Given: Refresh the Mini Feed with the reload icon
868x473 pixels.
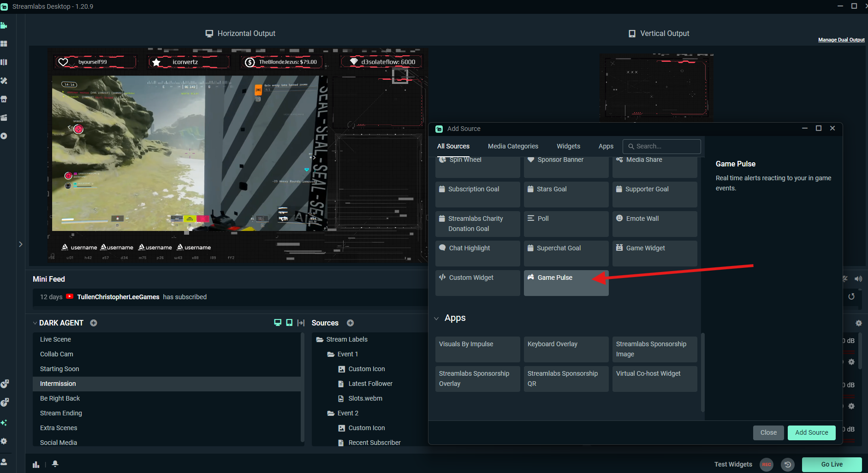Looking at the screenshot, I should point(851,296).
